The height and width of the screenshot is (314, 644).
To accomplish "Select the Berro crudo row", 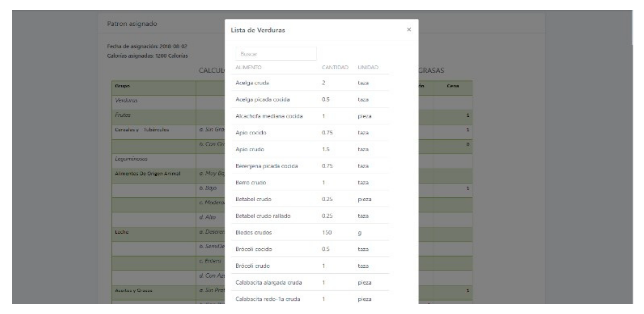I will [x=251, y=183].
